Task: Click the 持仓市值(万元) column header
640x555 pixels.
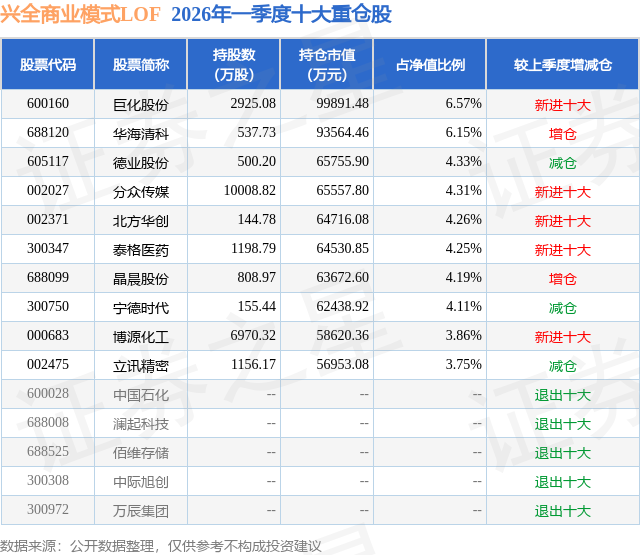Action: coord(327,64)
